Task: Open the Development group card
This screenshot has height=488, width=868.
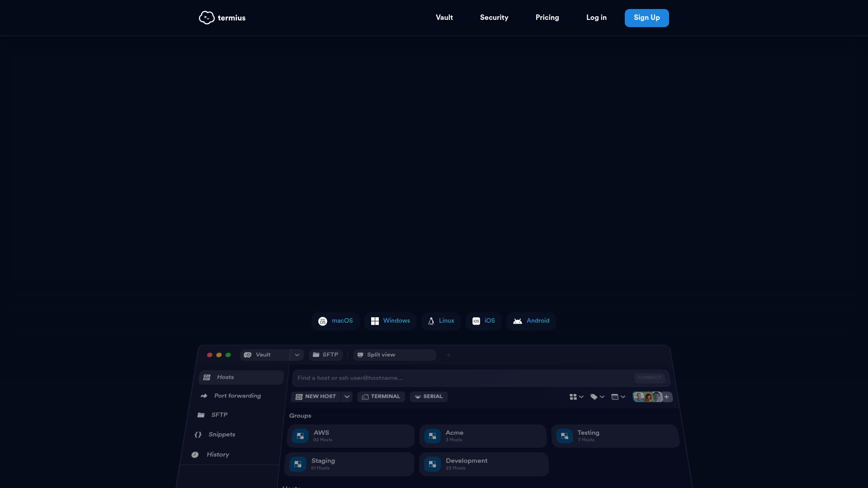Action: (484, 464)
